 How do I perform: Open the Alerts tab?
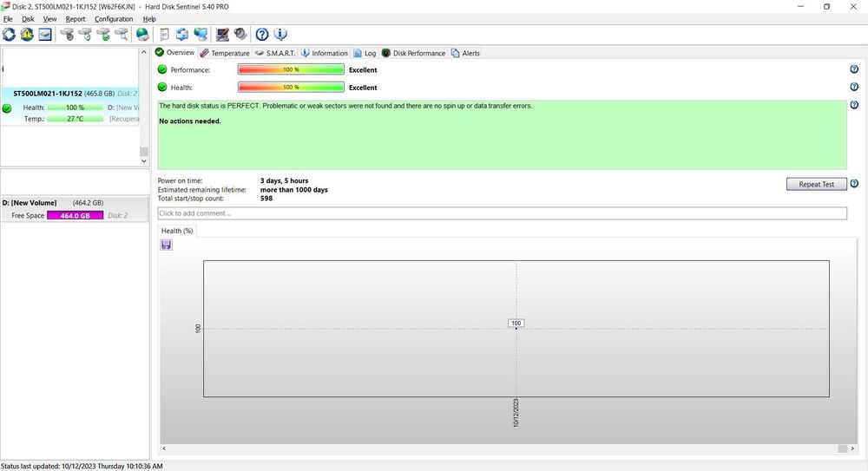click(x=465, y=53)
